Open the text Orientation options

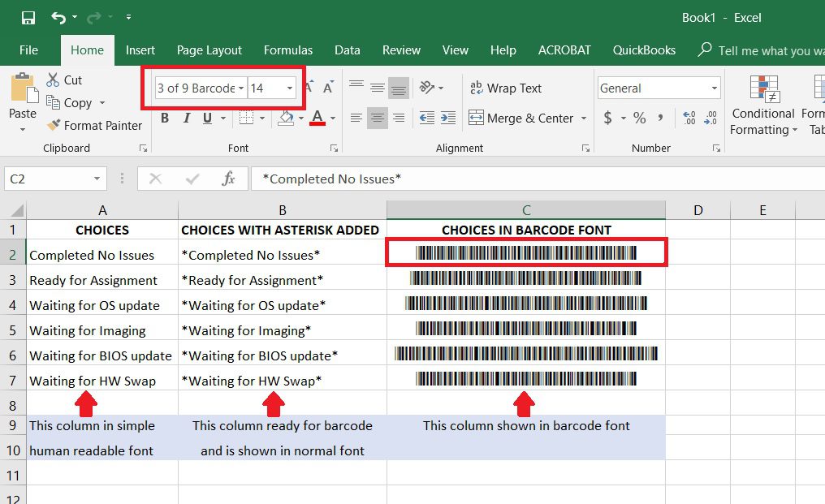431,88
